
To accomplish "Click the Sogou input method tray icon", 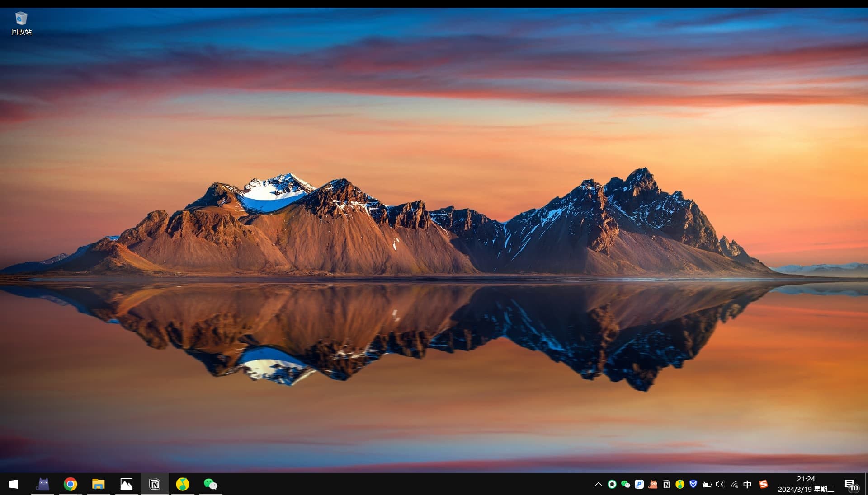I will point(764,484).
